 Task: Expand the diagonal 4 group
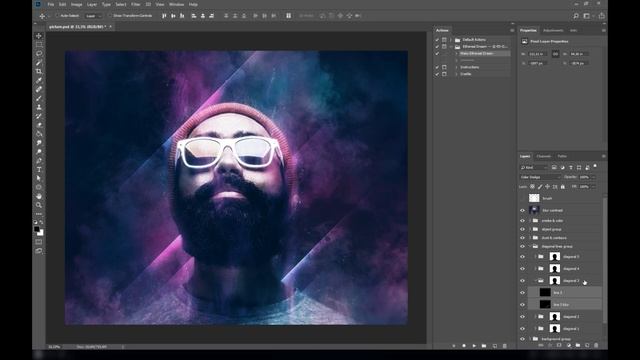(536, 269)
